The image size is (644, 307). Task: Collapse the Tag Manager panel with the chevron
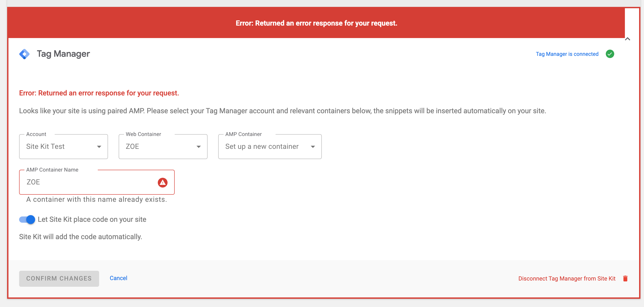(x=627, y=39)
